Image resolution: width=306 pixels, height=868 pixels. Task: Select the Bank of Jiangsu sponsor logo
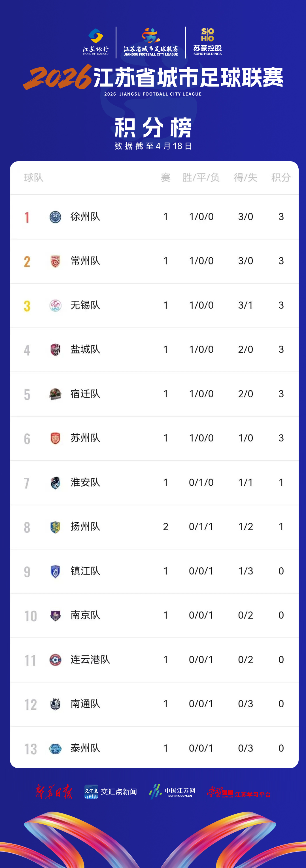(x=96, y=42)
